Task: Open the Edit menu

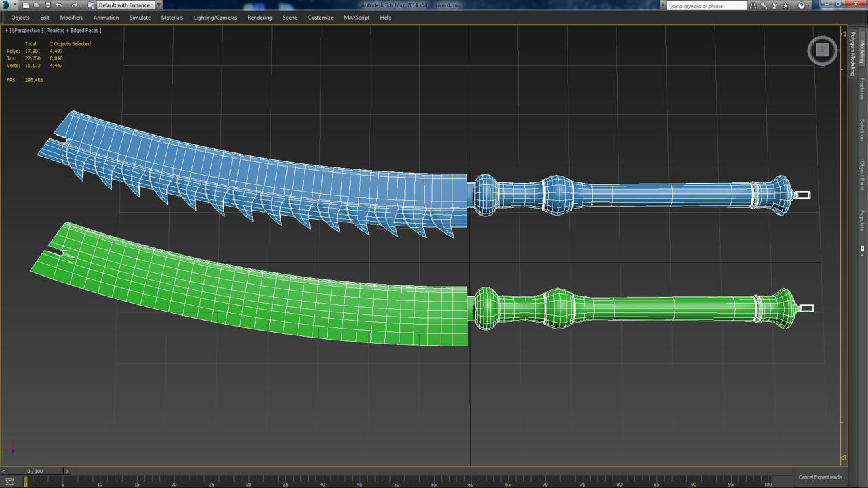Action: [x=45, y=18]
